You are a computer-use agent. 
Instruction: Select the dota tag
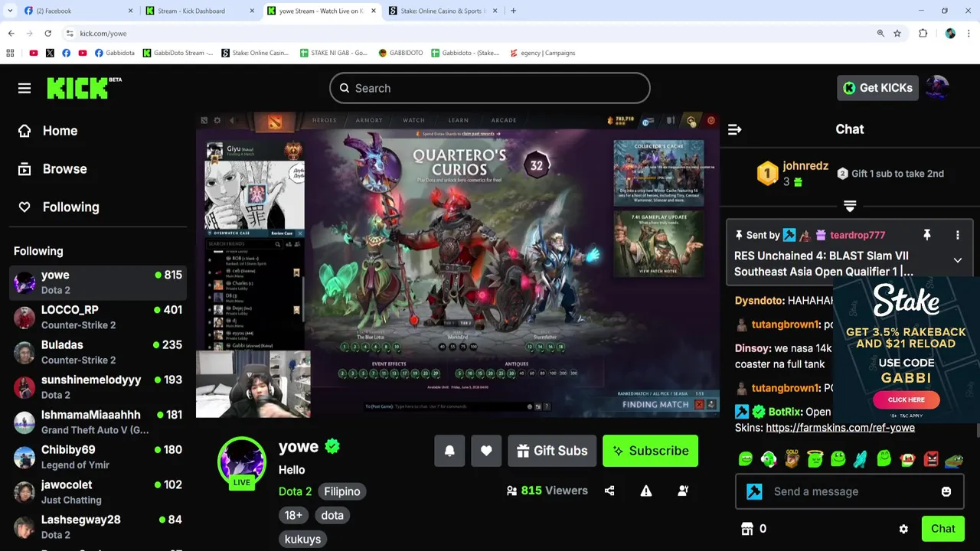point(332,515)
